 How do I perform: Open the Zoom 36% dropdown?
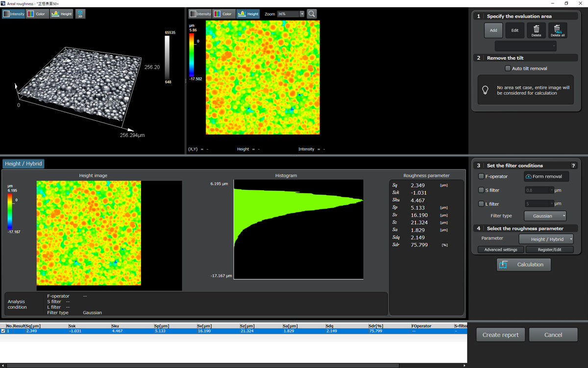(302, 14)
